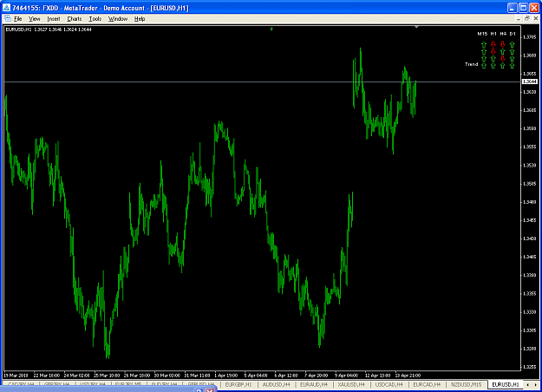The image size is (542, 392).
Task: Select the top-row red H4 down arrow
Action: tap(503, 44)
